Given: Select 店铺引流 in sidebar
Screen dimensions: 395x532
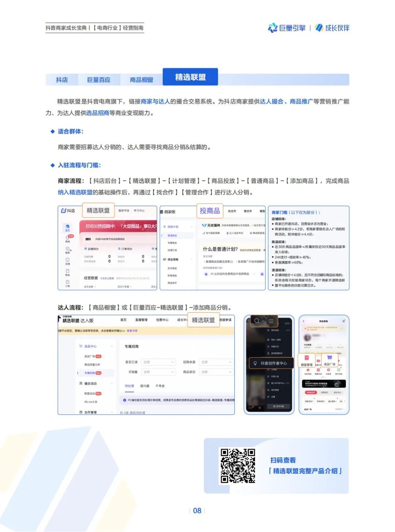Looking at the screenshot, I should [x=172, y=250].
